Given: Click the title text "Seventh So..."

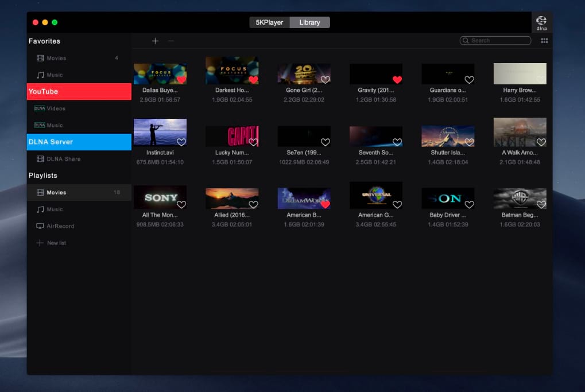Looking at the screenshot, I should pyautogui.click(x=375, y=153).
